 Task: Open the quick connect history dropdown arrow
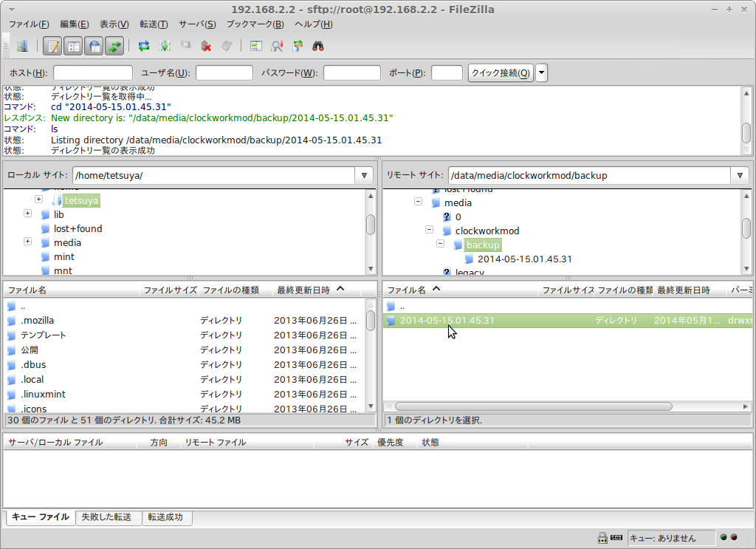[541, 73]
